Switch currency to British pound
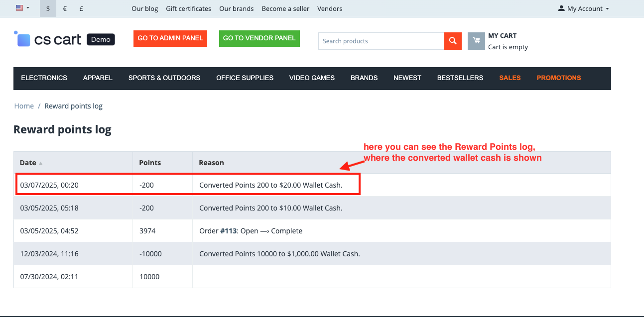 click(x=81, y=8)
